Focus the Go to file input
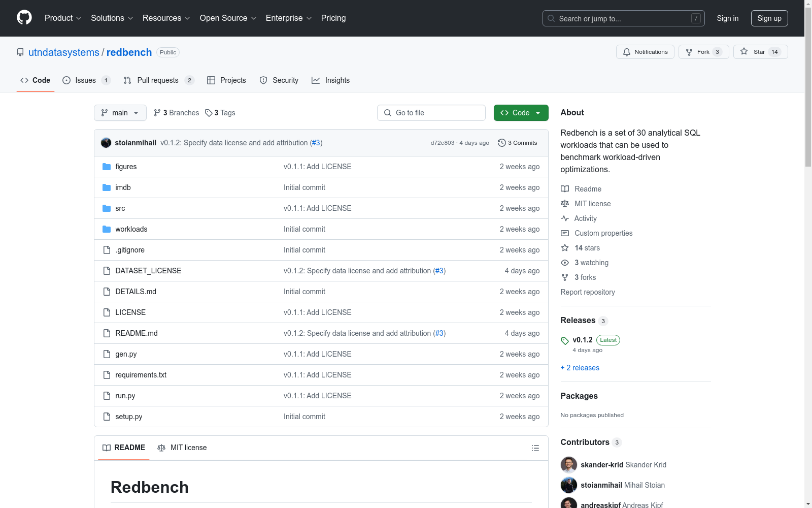Screen dimensions: 812x508 (x=431, y=113)
